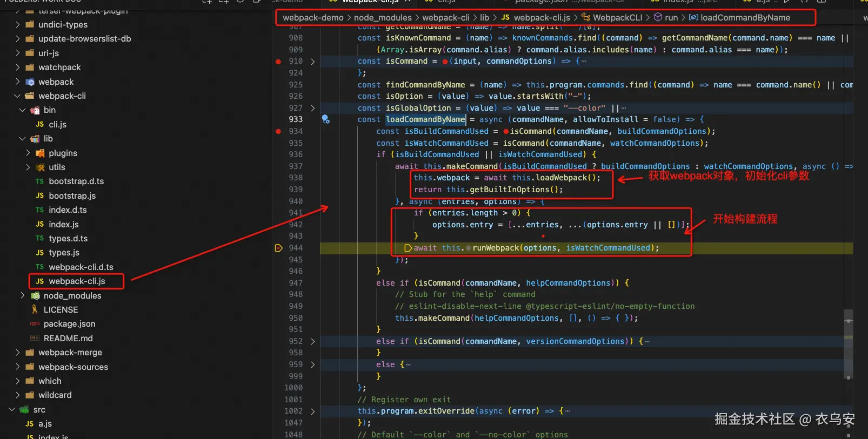
Task: Expand the webpack-merge folder
Action: point(17,353)
